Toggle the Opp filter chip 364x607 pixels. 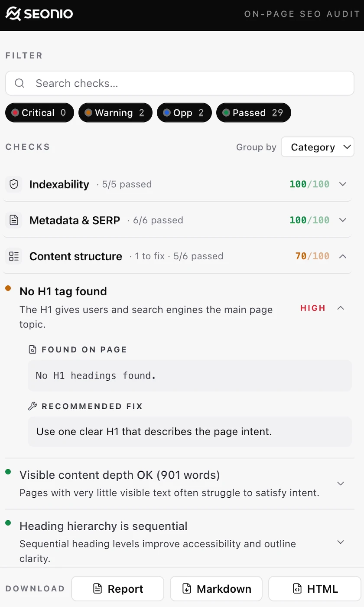tap(184, 113)
